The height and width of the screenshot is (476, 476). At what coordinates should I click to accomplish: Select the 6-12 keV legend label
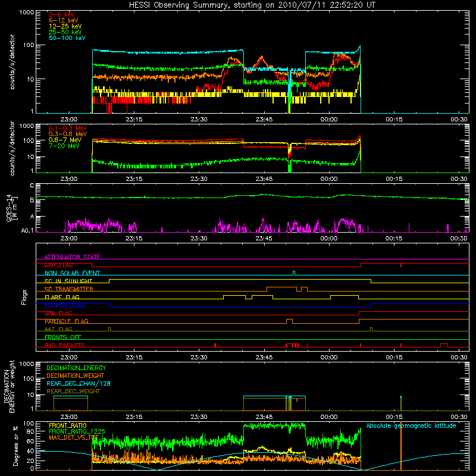tap(64, 20)
